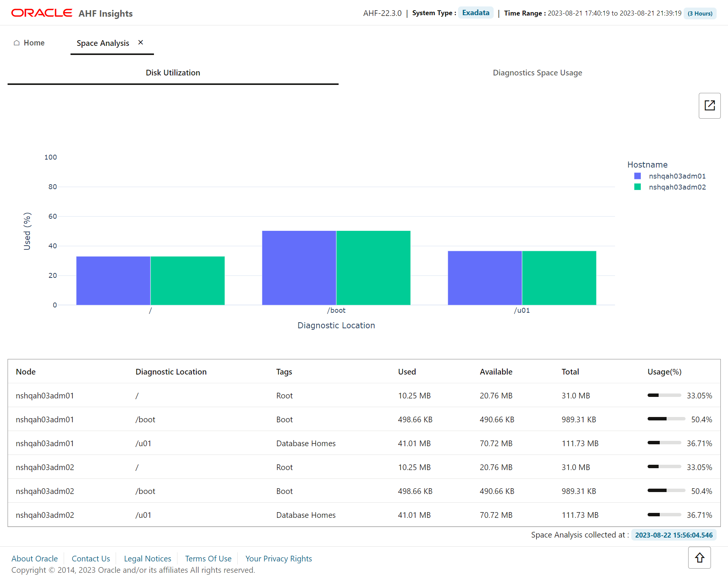Open the Home tab
728x580 pixels.
coord(29,43)
